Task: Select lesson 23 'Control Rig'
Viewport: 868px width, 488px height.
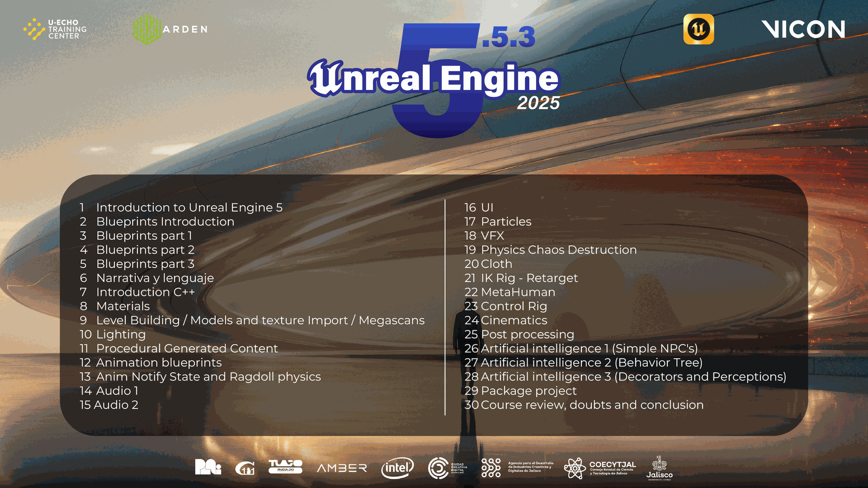Action: [x=506, y=306]
